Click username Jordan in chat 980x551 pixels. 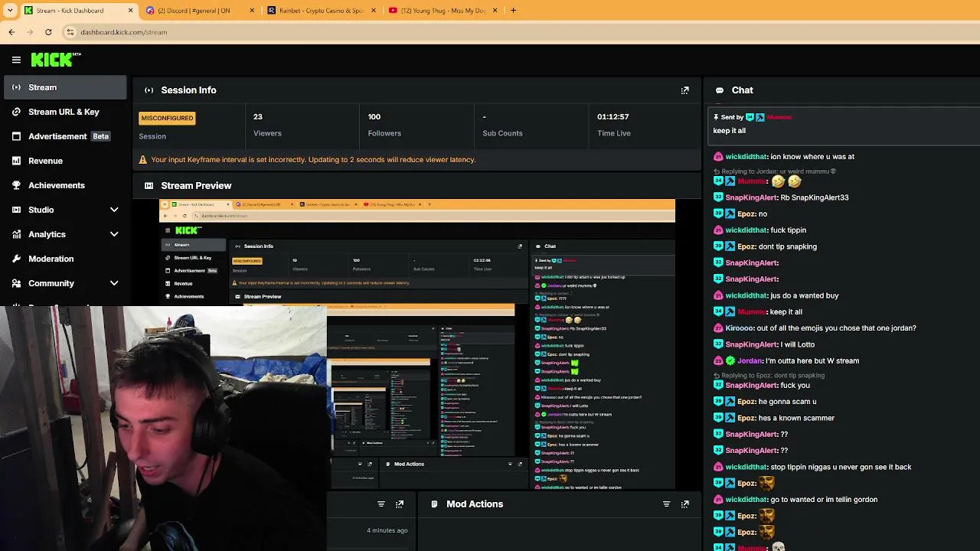pos(750,361)
